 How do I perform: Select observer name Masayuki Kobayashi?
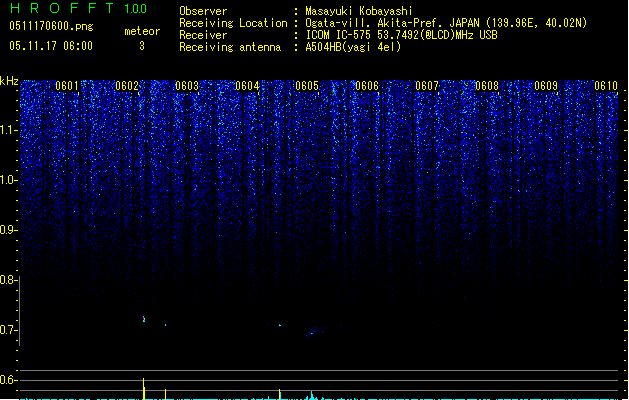[359, 11]
